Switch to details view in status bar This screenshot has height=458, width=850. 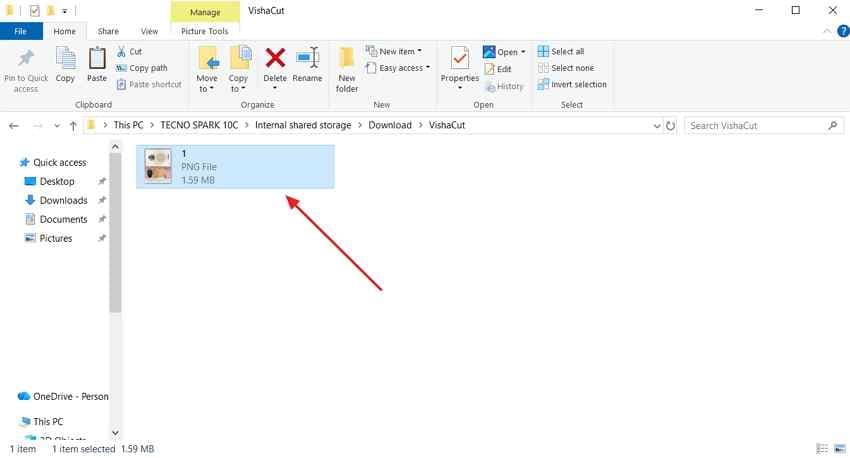click(x=822, y=449)
